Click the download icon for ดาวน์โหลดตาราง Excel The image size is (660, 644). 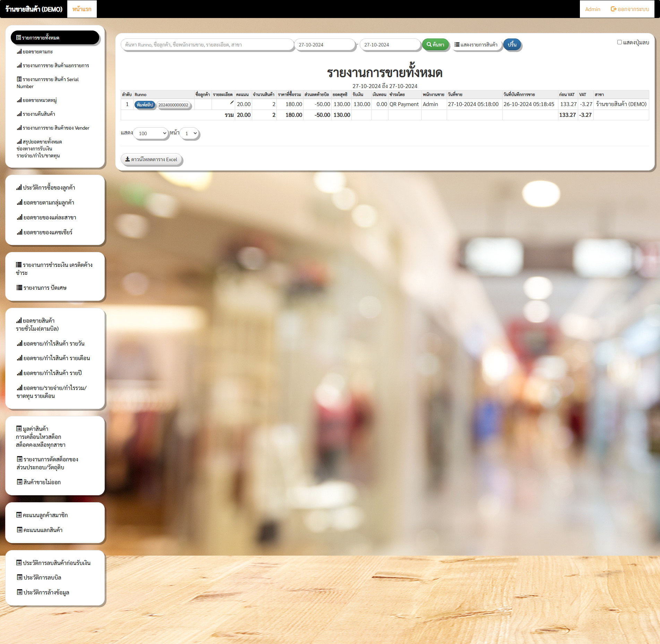pos(128,159)
